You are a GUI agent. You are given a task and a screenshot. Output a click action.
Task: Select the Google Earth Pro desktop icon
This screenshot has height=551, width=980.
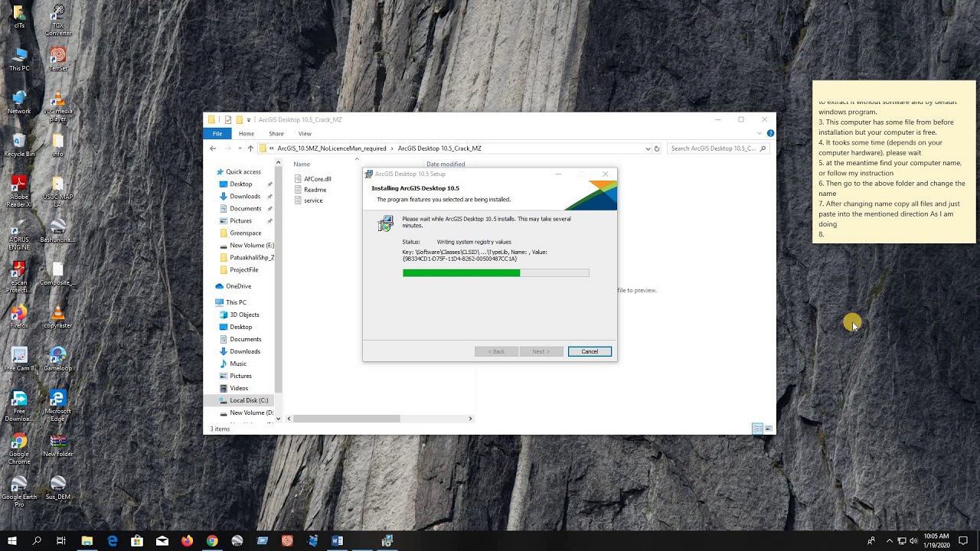(x=19, y=492)
